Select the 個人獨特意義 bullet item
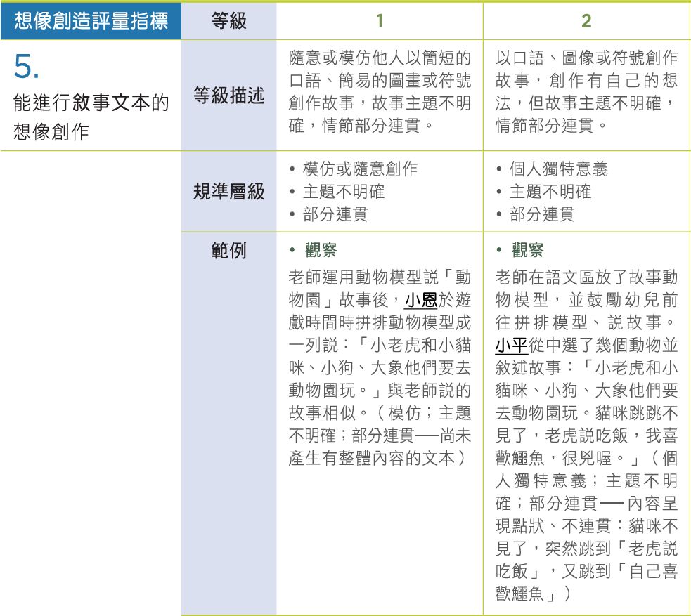The height and width of the screenshot is (616, 691). (x=558, y=169)
